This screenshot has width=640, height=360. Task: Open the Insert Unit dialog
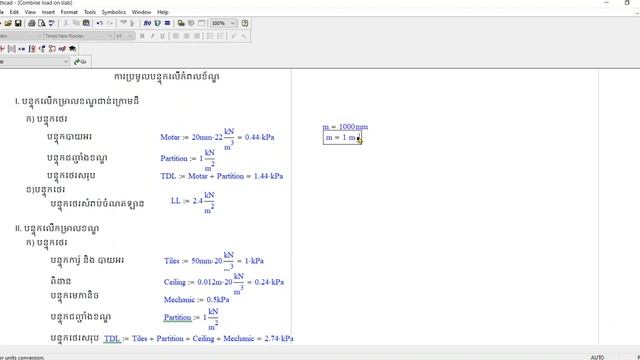click(158, 23)
